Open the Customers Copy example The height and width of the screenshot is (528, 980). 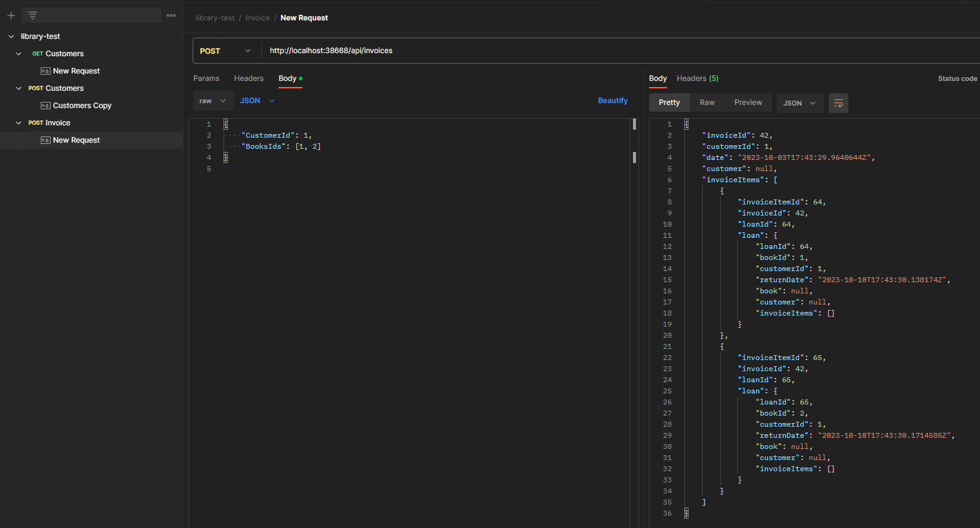82,106
